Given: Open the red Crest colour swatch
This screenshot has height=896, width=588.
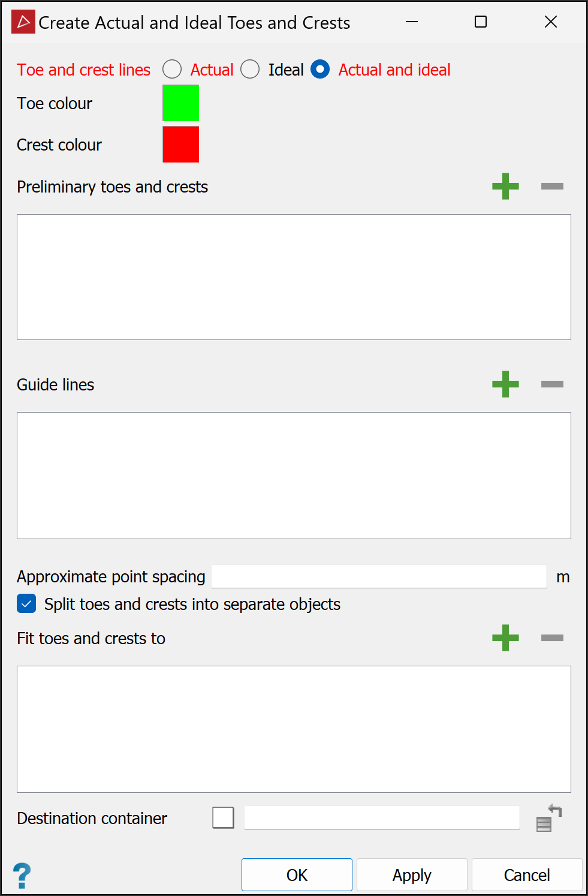Looking at the screenshot, I should (x=180, y=145).
